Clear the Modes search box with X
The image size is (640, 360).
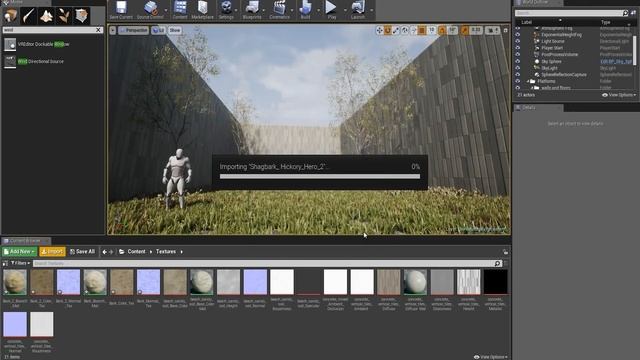(98, 30)
